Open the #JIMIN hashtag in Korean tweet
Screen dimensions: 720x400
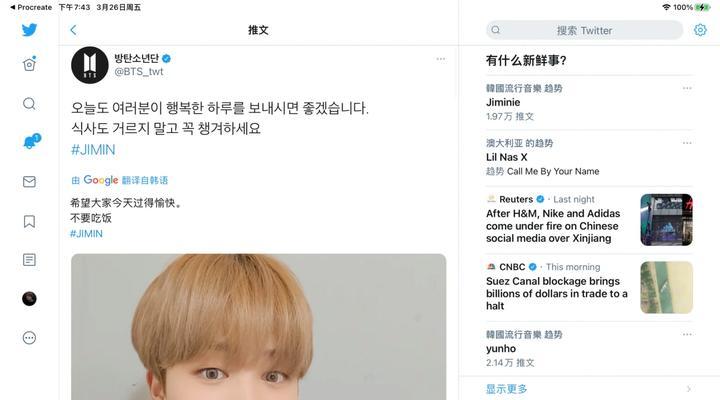[93, 150]
